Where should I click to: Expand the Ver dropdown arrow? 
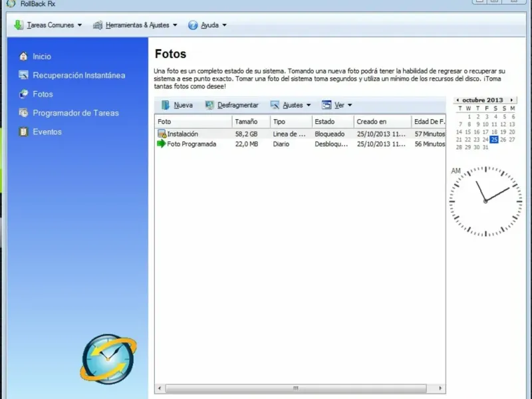pos(350,105)
